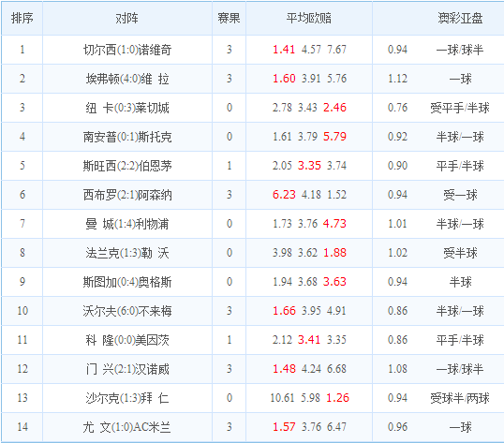Image resolution: width=504 pixels, height=443 pixels.
Task: Select match 沃尔夫(6:0)不来梅
Action: coord(127,311)
